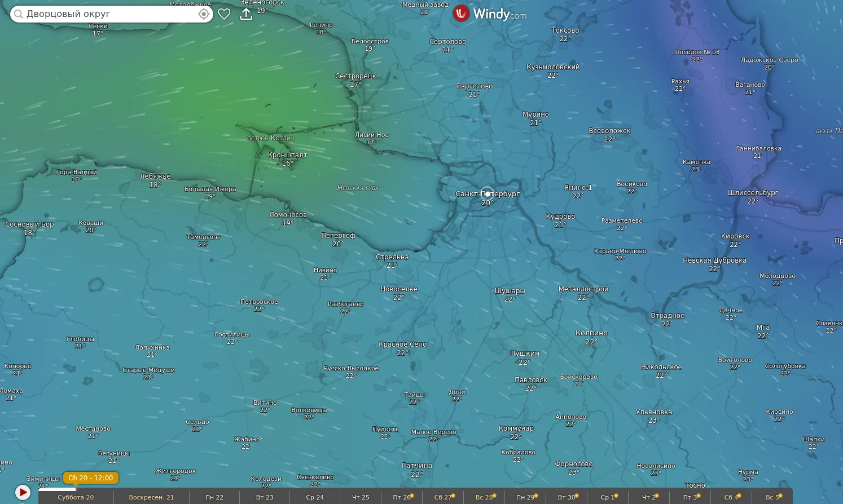The image size is (843, 504).
Task: Click the Шушары map label
Action: [x=510, y=291]
